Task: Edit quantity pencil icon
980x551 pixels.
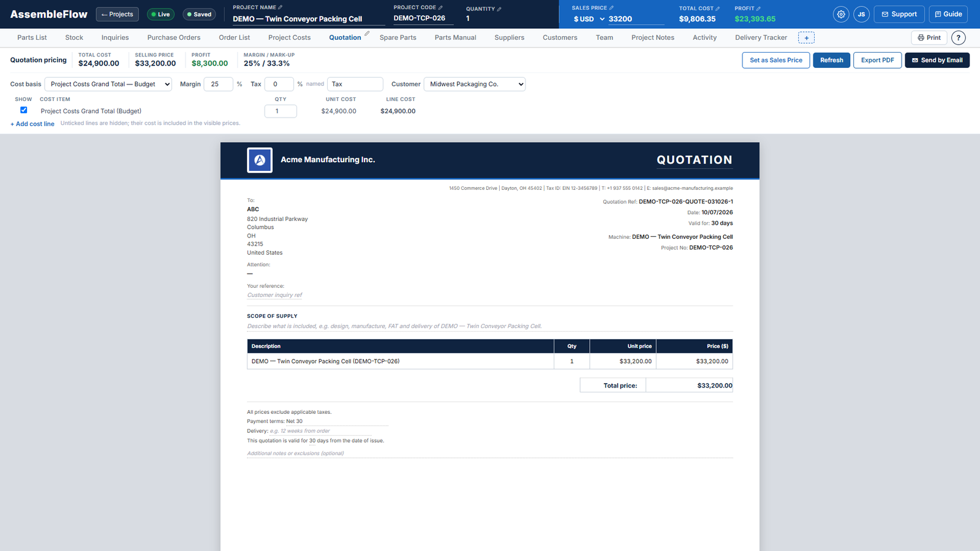Action: 499,9
